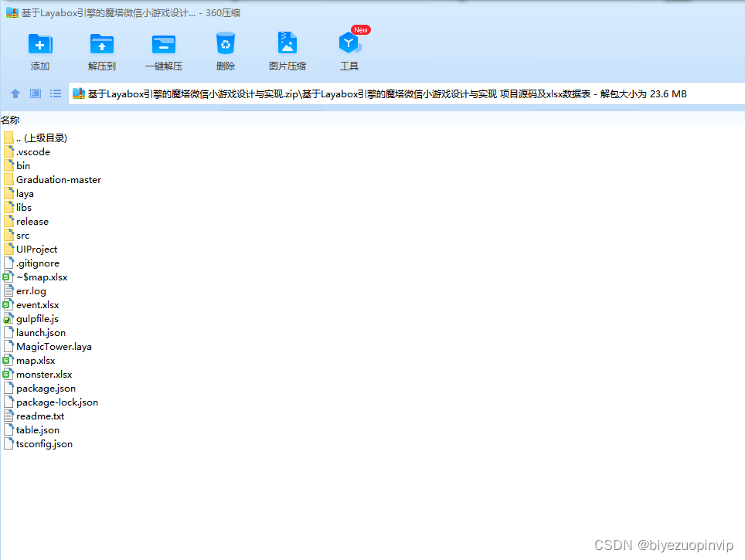Select the libs folder icon

tap(9, 208)
